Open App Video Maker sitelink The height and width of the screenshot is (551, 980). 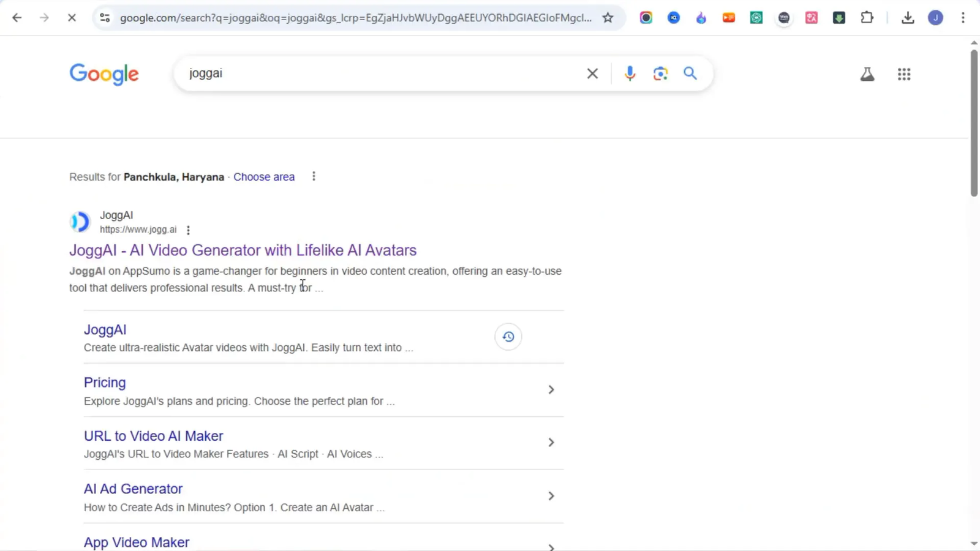point(137,542)
